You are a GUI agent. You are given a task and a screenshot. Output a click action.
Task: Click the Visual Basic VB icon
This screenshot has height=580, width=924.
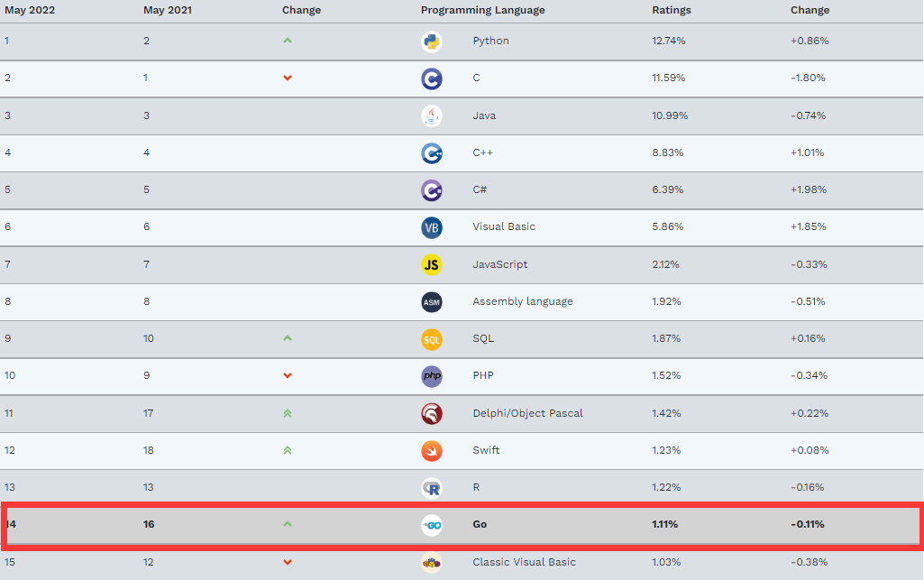(431, 227)
